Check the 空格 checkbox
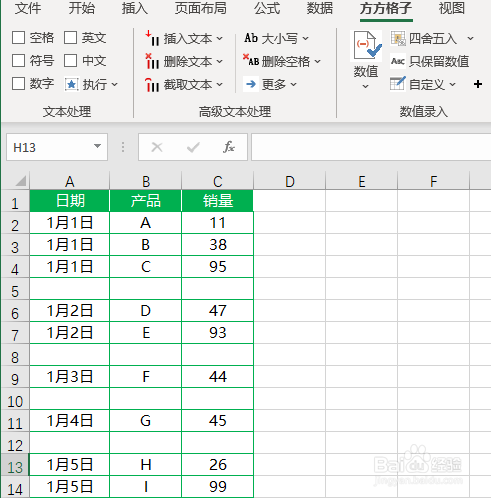The width and height of the screenshot is (491, 498). pyautogui.click(x=18, y=38)
